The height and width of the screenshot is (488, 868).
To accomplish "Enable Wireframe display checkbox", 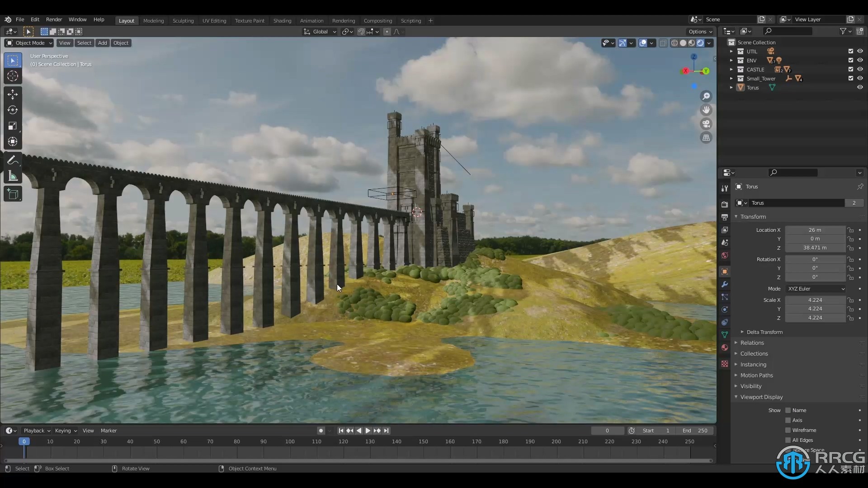I will [x=788, y=430].
